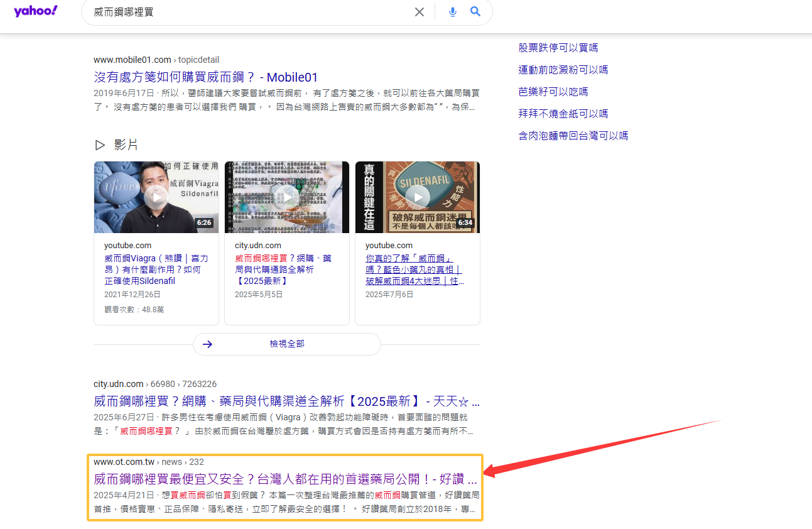812x529 pixels.
Task: Click the 觀看次數：48.8萬 view count
Action: [x=134, y=310]
